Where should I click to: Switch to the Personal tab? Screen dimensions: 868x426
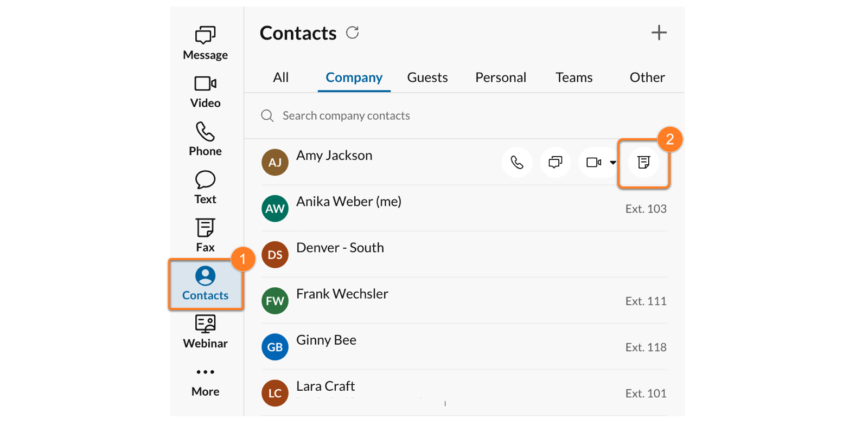coord(501,78)
